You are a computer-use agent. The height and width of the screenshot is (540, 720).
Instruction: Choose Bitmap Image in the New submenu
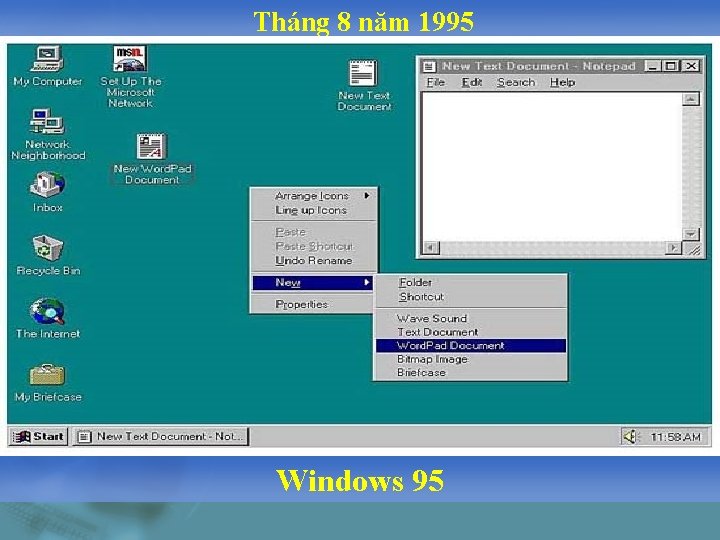[x=471, y=359]
